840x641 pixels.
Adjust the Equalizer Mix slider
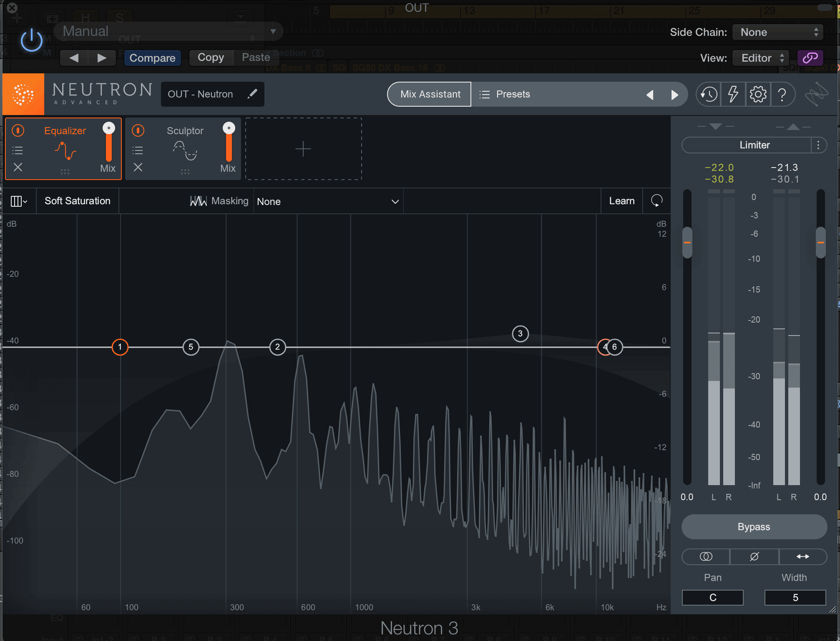[109, 142]
